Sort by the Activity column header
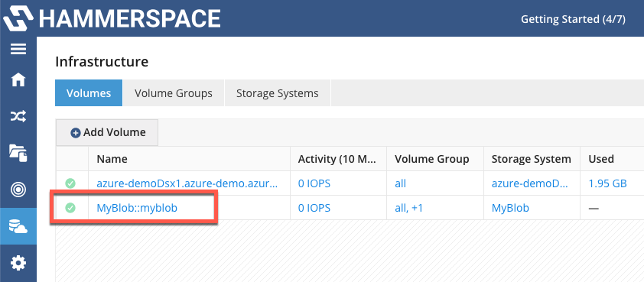This screenshot has height=282, width=644. click(338, 159)
